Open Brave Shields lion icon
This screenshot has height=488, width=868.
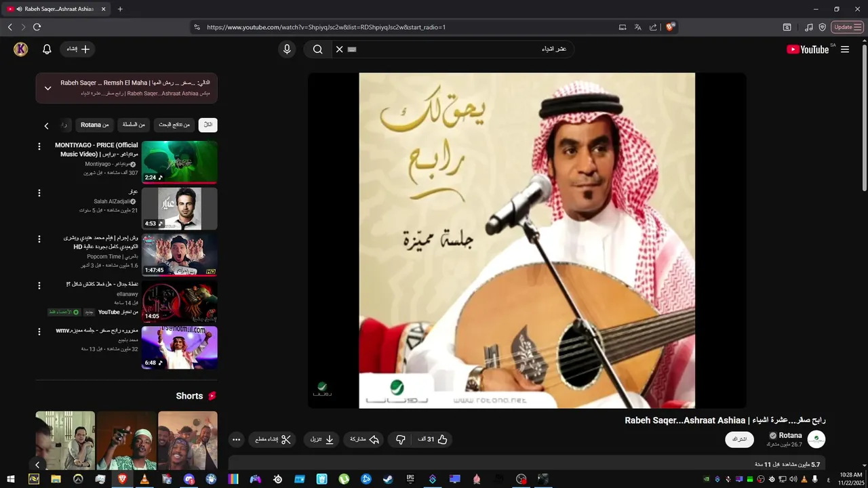tap(670, 27)
